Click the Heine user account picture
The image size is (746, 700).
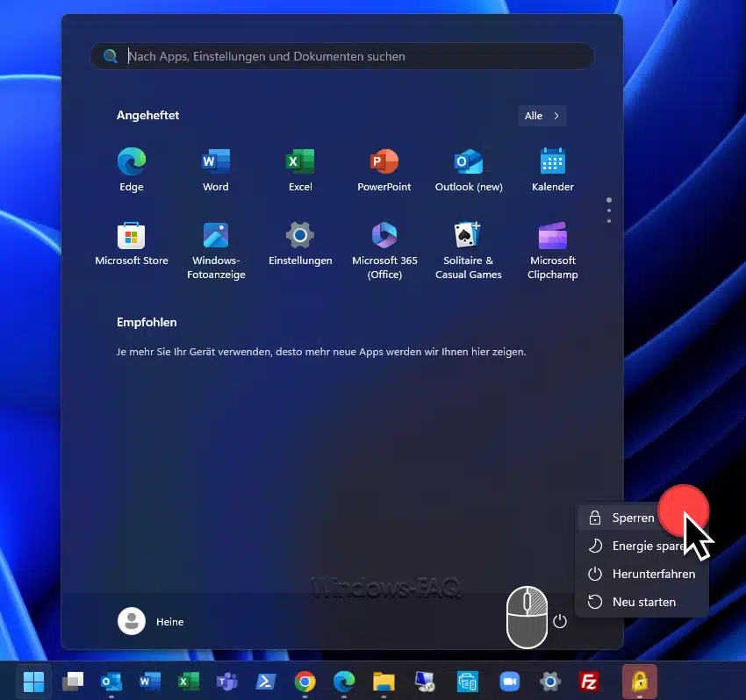point(132,621)
